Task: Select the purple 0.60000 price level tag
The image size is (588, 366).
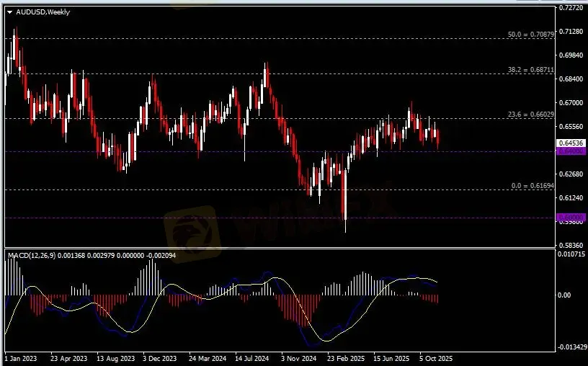Action: click(x=570, y=217)
